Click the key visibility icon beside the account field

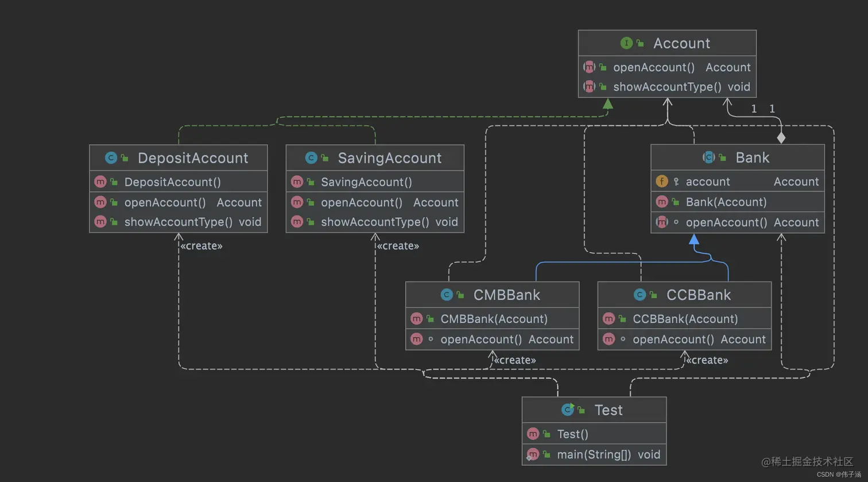point(676,182)
